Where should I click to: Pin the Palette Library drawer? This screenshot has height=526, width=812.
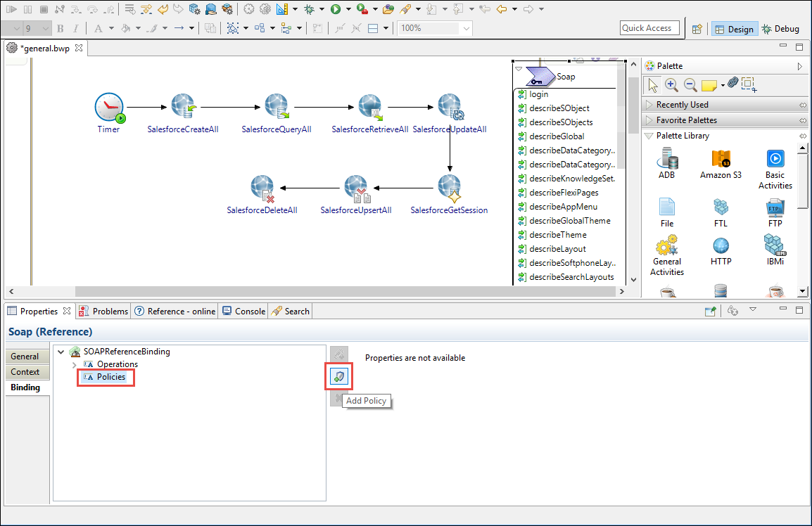[x=803, y=136]
